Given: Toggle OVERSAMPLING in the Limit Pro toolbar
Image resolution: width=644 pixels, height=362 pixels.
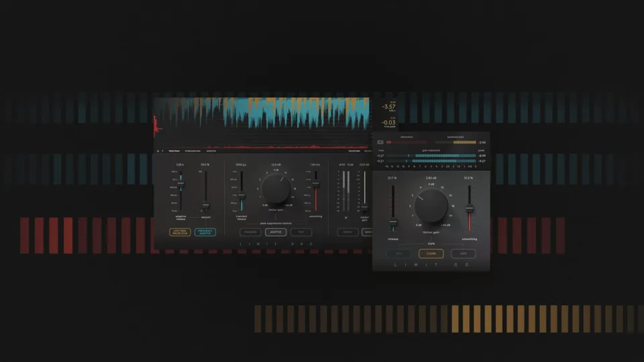Looking at the screenshot, I should pos(193,151).
